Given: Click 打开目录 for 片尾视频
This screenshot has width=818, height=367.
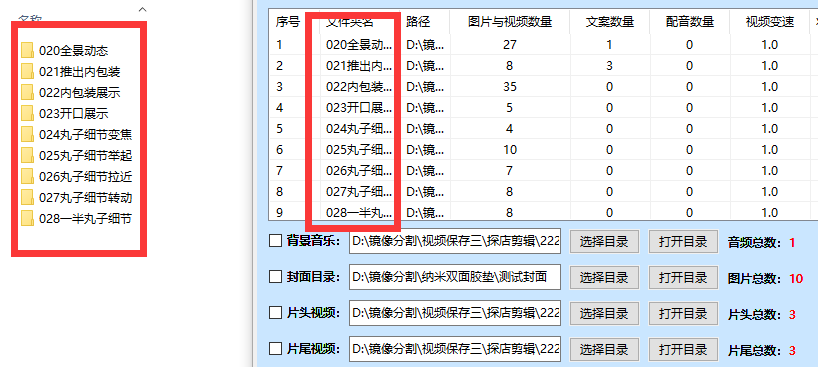Looking at the screenshot, I should point(683,349).
